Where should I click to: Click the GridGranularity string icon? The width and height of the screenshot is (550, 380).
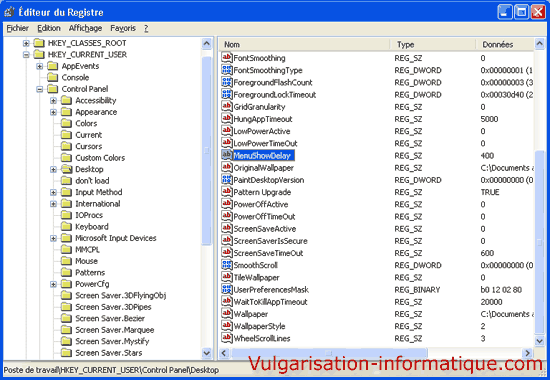pos(227,106)
